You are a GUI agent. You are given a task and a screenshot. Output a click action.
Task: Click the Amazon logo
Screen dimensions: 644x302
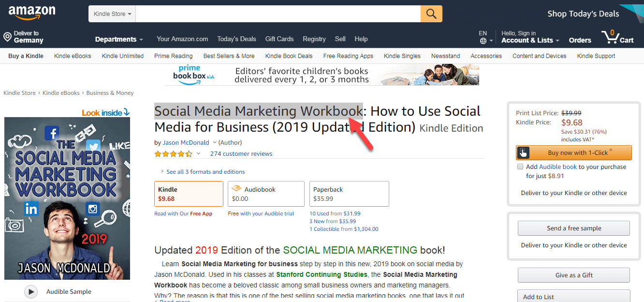(x=32, y=13)
